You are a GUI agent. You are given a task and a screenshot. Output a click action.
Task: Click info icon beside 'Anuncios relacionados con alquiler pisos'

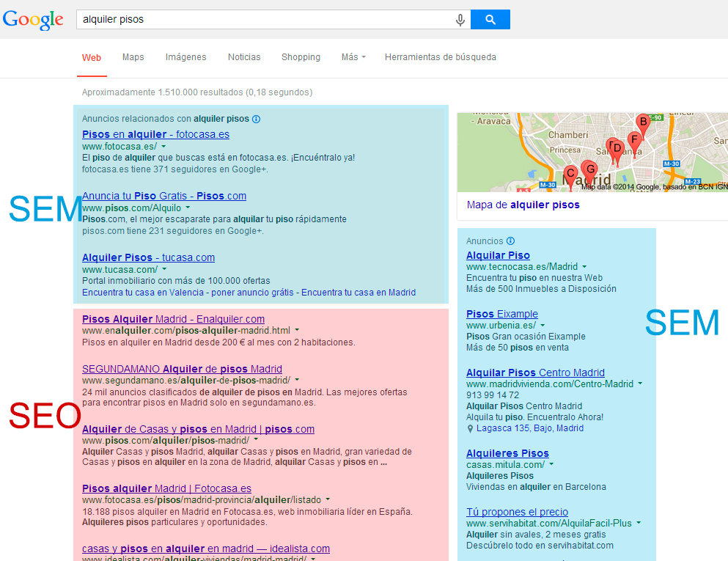click(257, 119)
